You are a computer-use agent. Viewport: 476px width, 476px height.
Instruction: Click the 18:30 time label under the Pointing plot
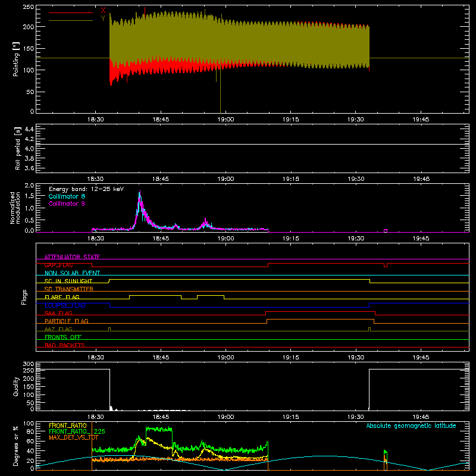click(96, 120)
